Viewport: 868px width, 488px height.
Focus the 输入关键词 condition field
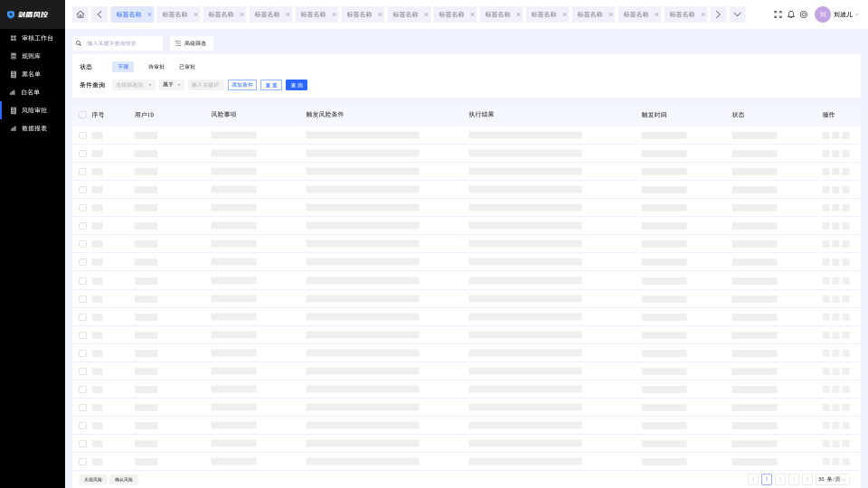point(205,85)
